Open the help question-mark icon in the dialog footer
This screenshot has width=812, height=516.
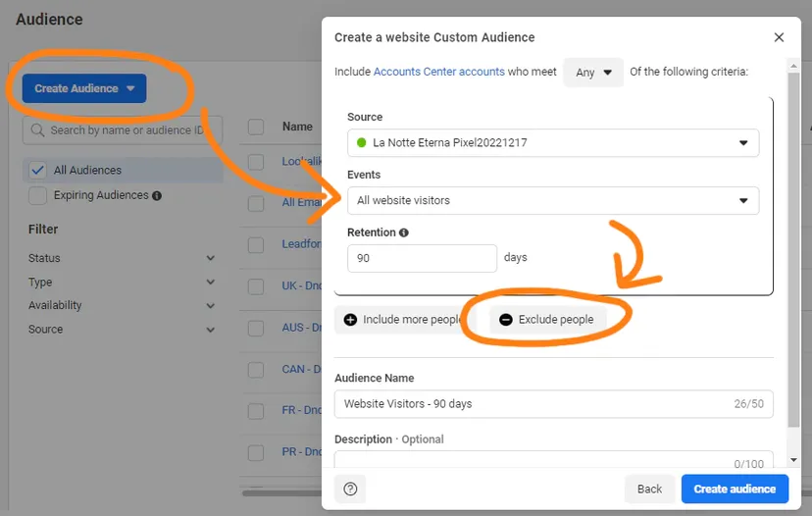[350, 489]
